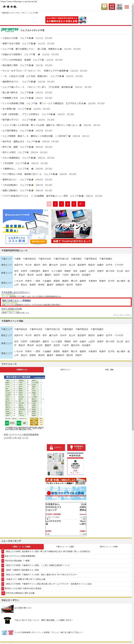Click the 次› next page button

point(81,204)
